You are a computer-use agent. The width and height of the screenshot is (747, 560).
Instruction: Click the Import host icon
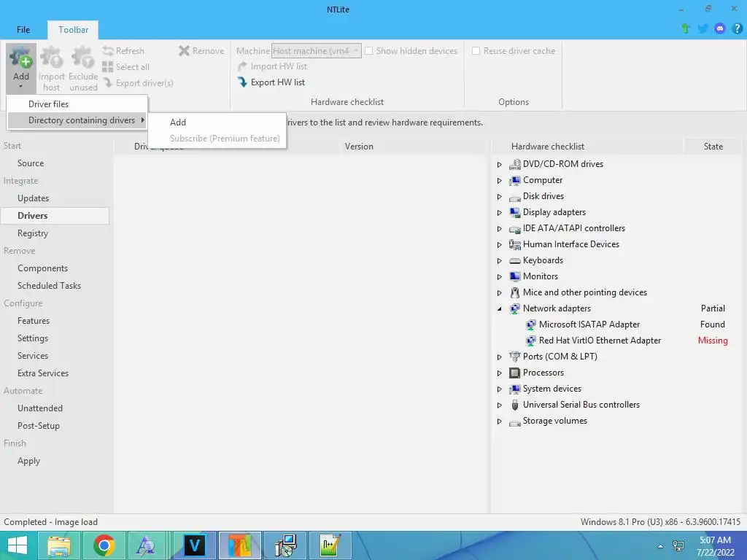coord(52,58)
